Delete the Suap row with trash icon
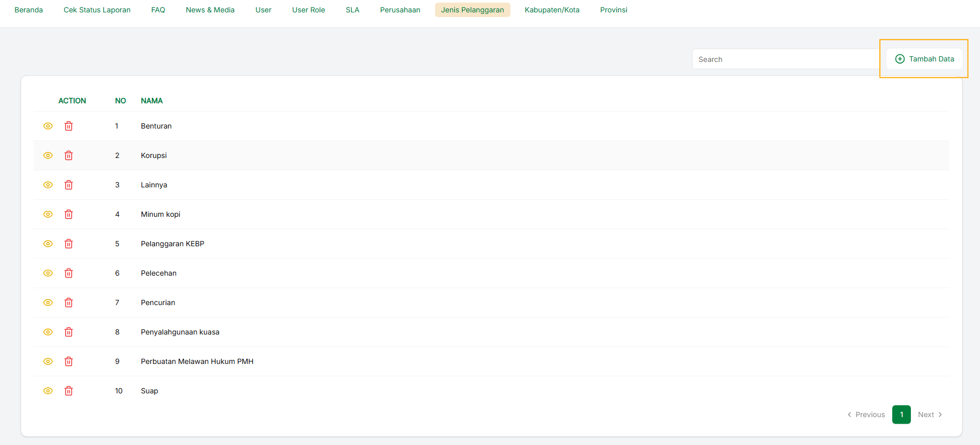 (x=69, y=391)
